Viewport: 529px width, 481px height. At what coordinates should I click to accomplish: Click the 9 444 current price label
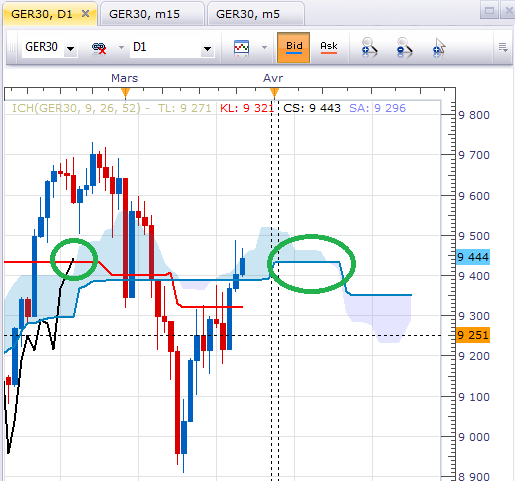[473, 257]
